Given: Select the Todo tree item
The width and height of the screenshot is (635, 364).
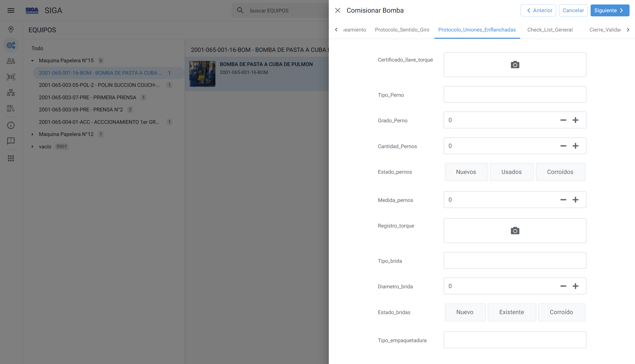Looking at the screenshot, I should 37,48.
